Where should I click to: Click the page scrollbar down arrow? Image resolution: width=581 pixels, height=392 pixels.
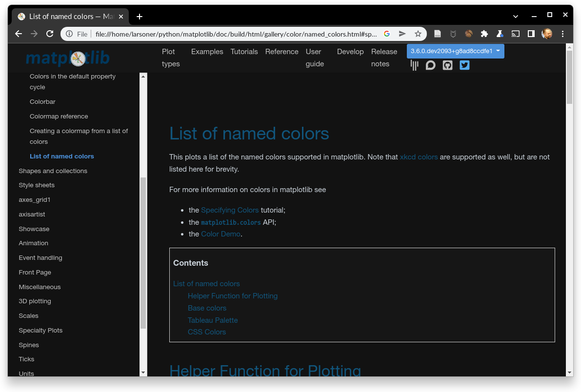[569, 372]
